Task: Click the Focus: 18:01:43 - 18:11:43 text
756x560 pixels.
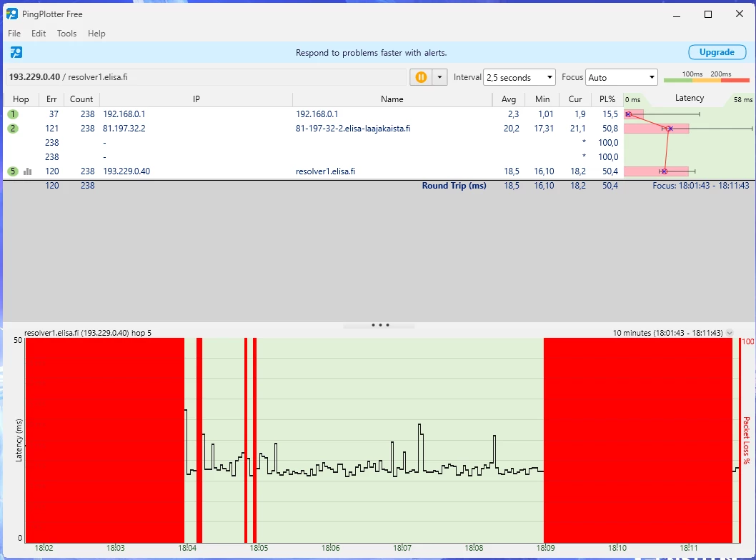Action: [x=701, y=186]
